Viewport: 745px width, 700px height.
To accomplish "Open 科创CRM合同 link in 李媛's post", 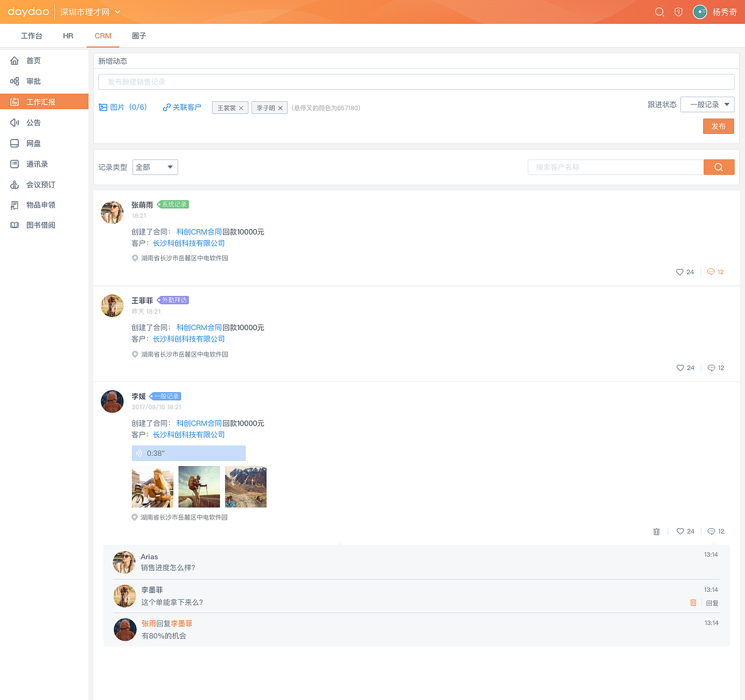I will (x=199, y=423).
